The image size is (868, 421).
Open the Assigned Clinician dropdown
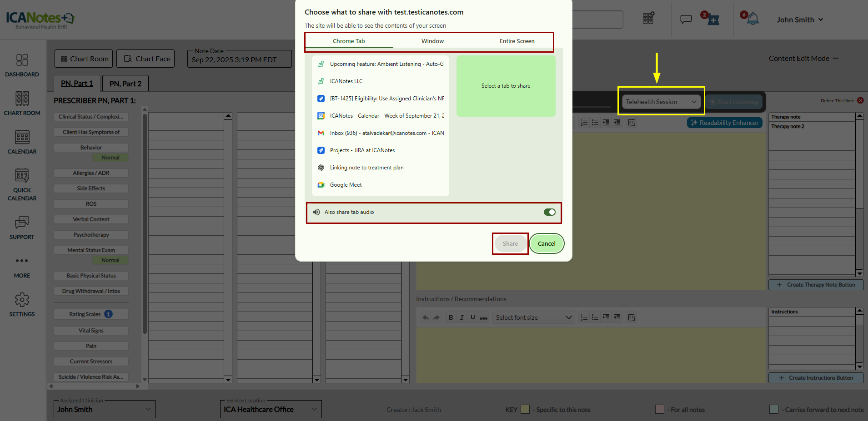coord(105,409)
